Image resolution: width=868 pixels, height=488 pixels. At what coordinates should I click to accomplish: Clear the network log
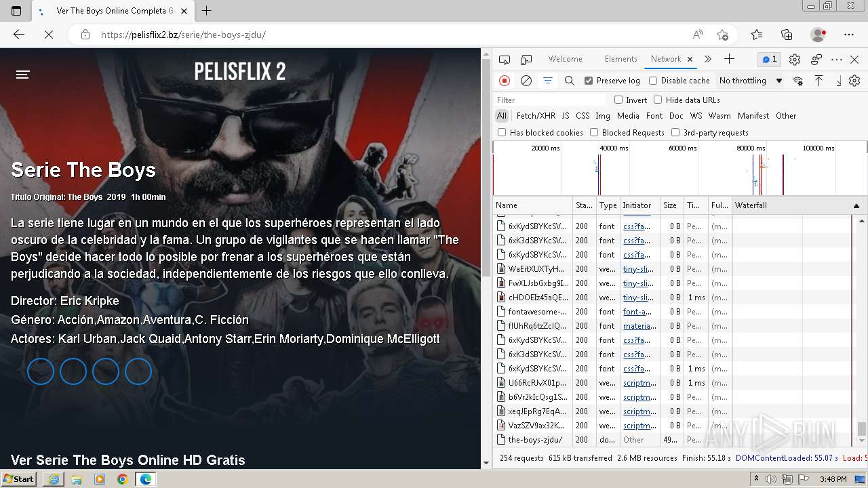(526, 81)
